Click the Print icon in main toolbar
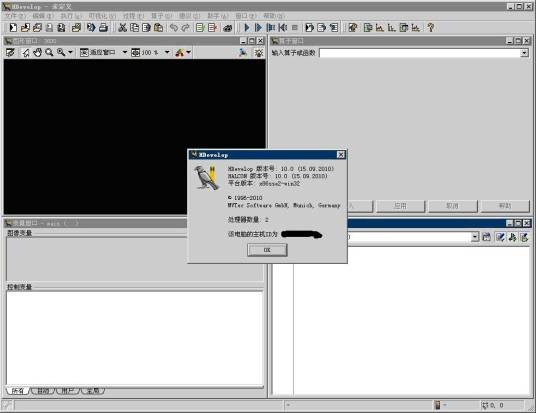 point(103,27)
